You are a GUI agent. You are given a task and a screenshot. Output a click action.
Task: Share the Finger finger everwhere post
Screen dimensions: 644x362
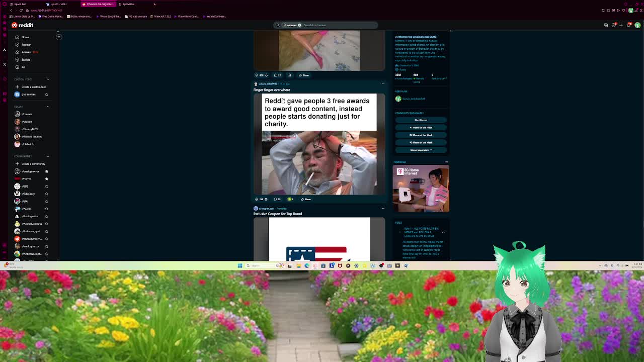point(305,199)
